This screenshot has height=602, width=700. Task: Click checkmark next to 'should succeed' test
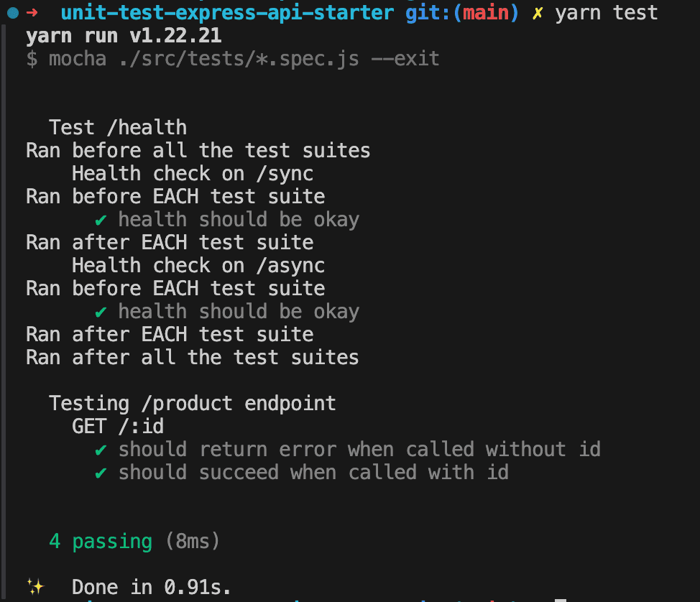click(101, 473)
